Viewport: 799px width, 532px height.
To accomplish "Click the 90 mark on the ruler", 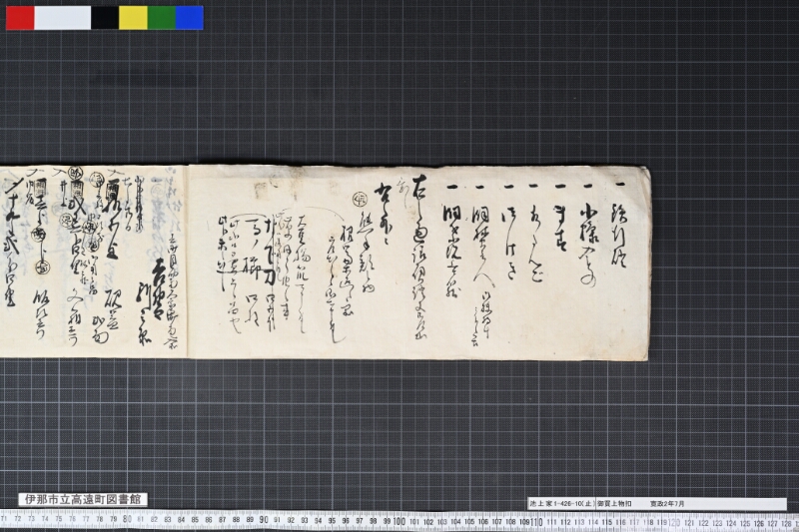I will 264,520.
